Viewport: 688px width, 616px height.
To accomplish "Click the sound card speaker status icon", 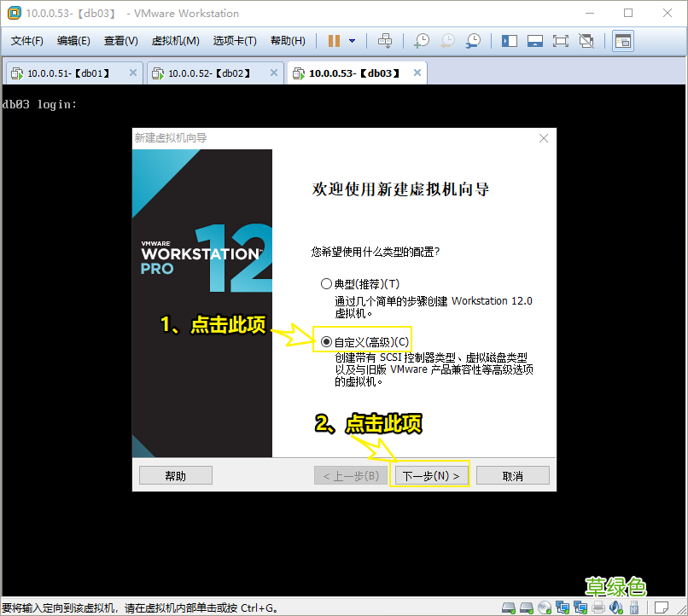I will coord(616,607).
